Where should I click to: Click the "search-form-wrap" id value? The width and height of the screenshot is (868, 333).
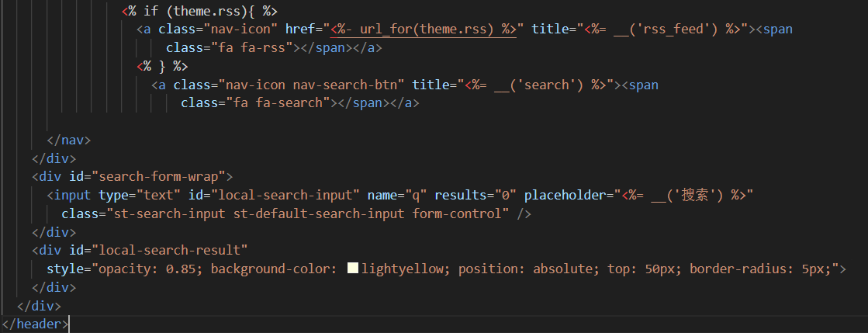pyautogui.click(x=159, y=177)
